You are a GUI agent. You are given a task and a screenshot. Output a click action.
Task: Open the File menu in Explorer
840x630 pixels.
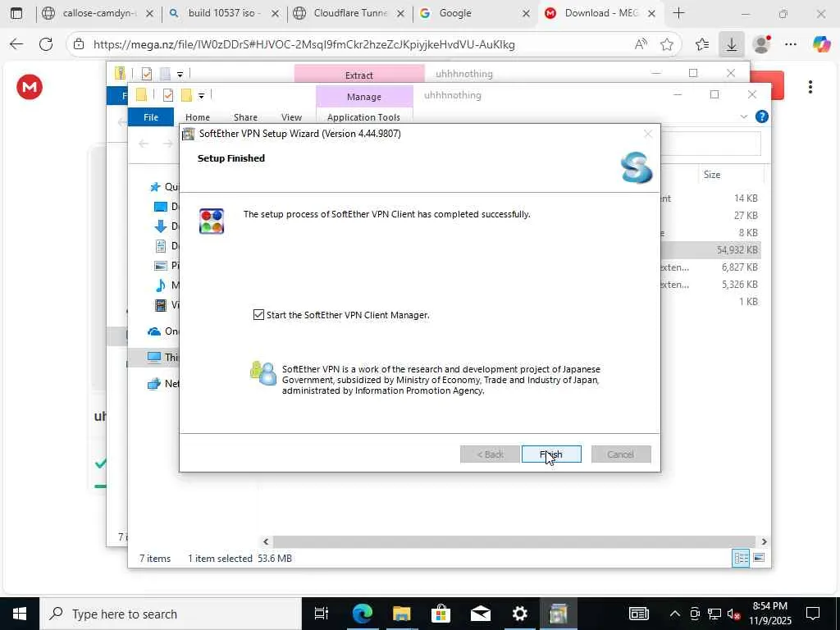tap(151, 116)
